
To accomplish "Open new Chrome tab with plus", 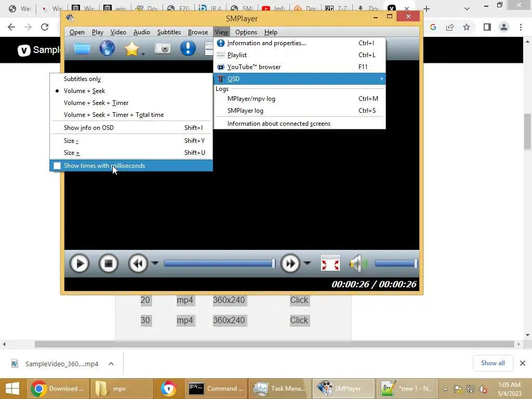I will click(427, 9).
